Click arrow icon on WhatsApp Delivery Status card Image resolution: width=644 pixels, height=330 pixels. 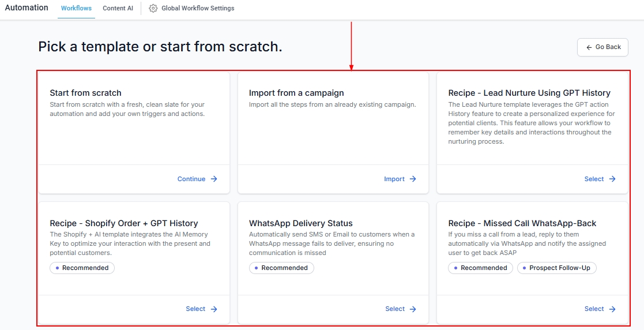click(x=413, y=309)
